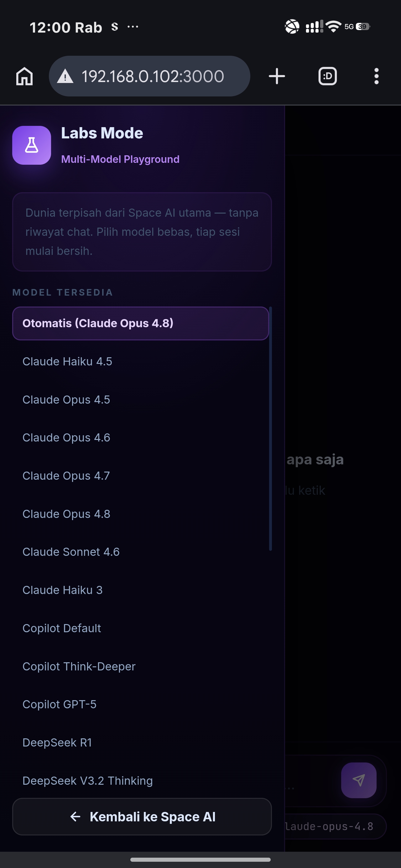Screen dimensions: 401x868
Task: Click the Labs Mode flask icon
Action: 32,145
